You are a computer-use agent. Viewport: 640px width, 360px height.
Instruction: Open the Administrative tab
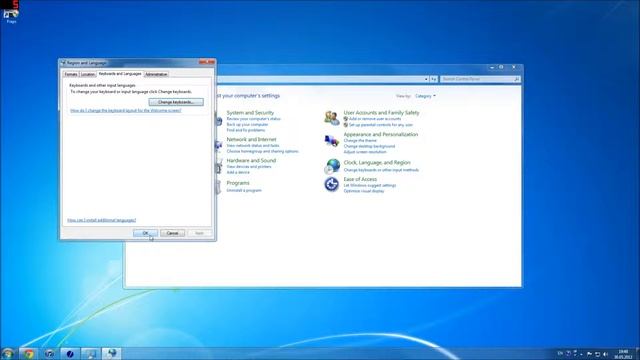click(x=156, y=74)
